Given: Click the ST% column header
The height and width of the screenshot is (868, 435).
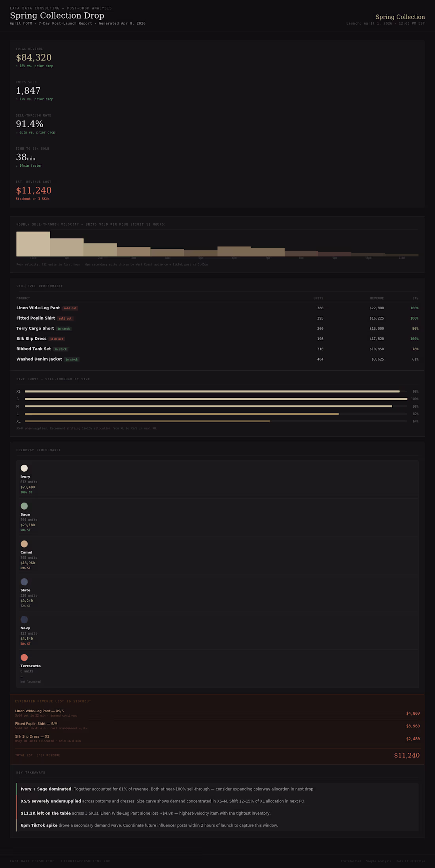Looking at the screenshot, I should 415,298.
